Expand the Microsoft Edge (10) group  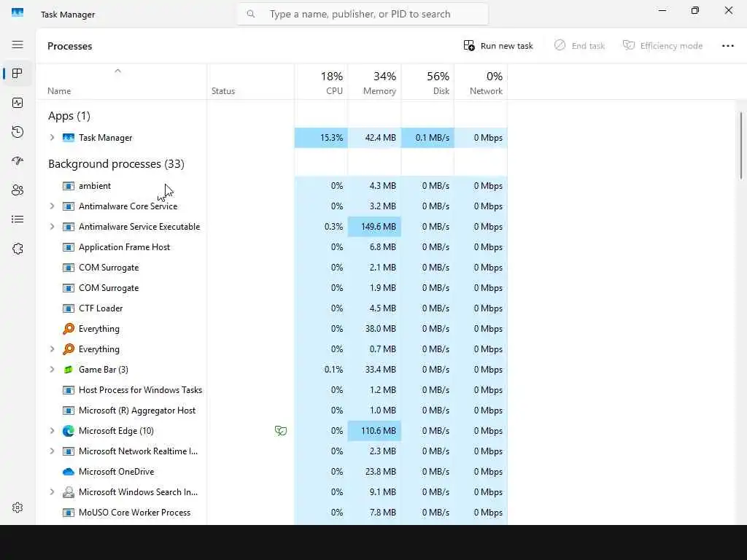point(52,431)
